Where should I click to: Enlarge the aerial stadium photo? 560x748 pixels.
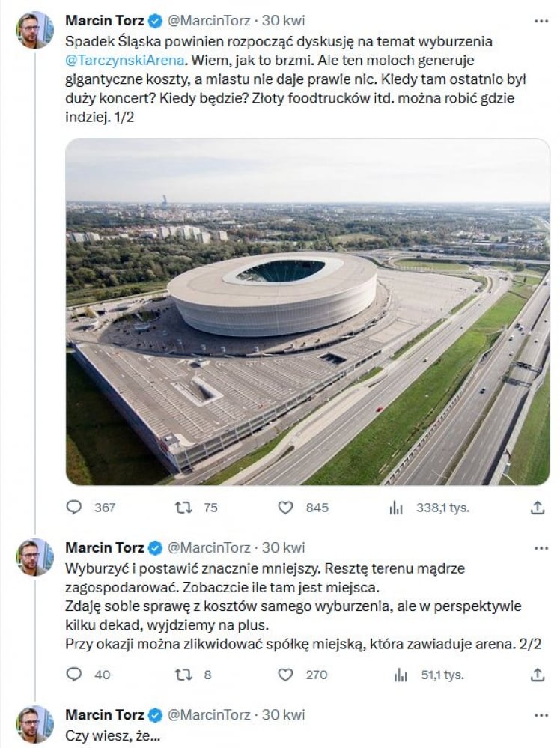[x=308, y=311]
